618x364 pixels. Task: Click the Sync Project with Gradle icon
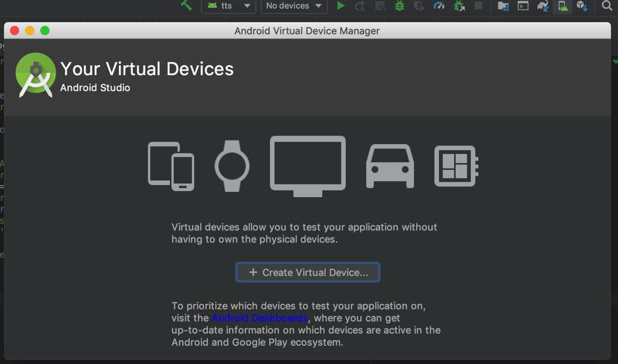543,6
